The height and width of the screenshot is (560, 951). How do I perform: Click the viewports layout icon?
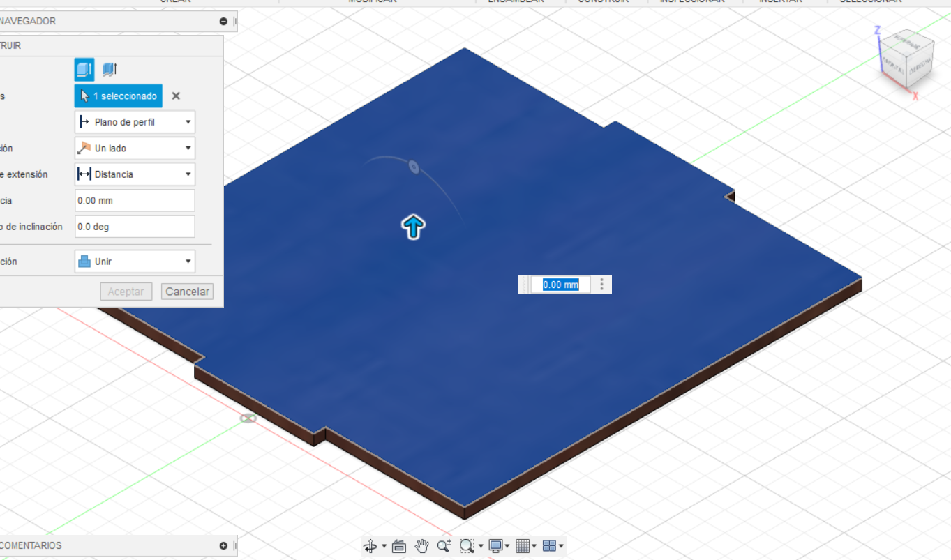tap(549, 546)
